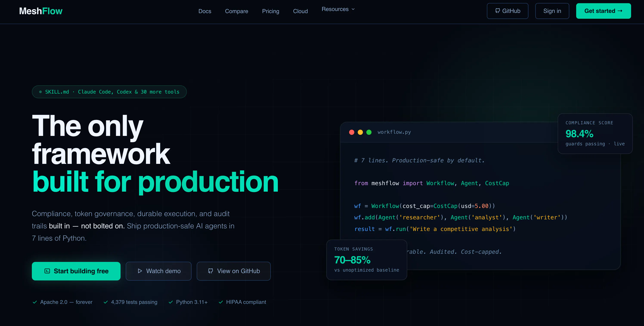The height and width of the screenshot is (326, 644).
Task: Click the GitHub icon in View on GitHub
Action: tap(211, 271)
